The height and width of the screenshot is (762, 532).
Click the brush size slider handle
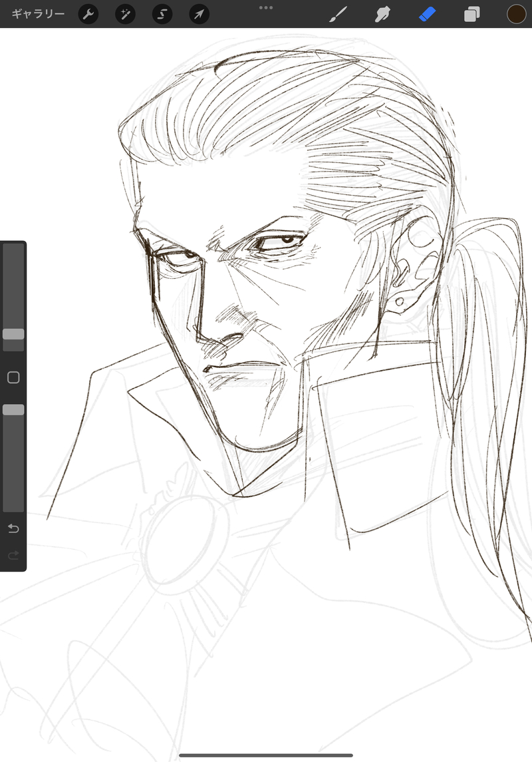(x=13, y=334)
